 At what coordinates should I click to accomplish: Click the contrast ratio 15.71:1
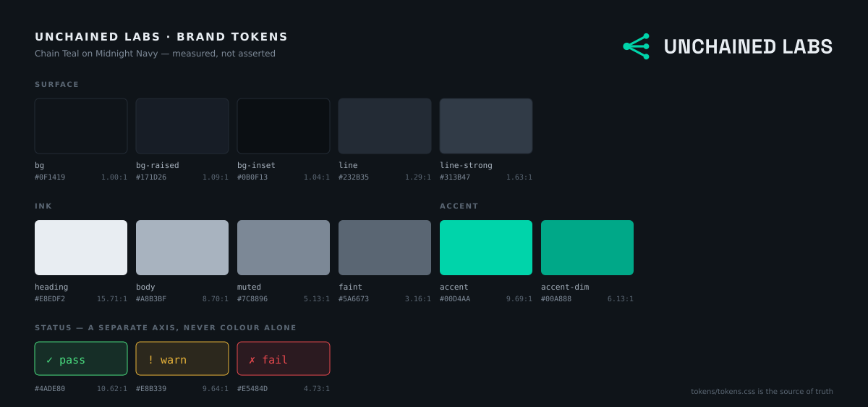[112, 299]
